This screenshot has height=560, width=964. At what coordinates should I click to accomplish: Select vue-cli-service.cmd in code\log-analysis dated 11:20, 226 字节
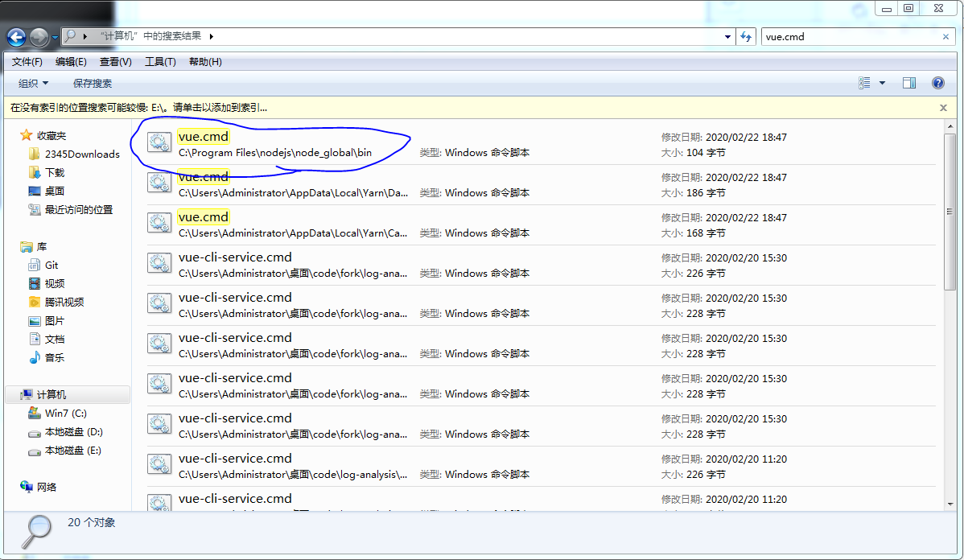tap(541, 466)
